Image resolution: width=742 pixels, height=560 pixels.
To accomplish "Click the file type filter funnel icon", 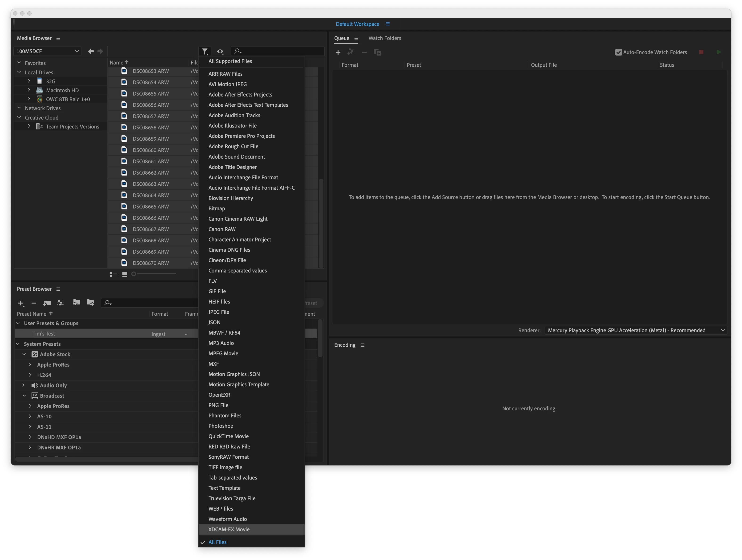I will (205, 51).
